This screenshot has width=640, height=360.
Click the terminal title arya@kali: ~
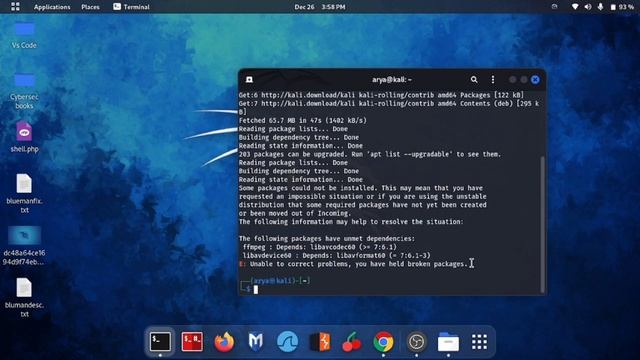[x=392, y=80]
